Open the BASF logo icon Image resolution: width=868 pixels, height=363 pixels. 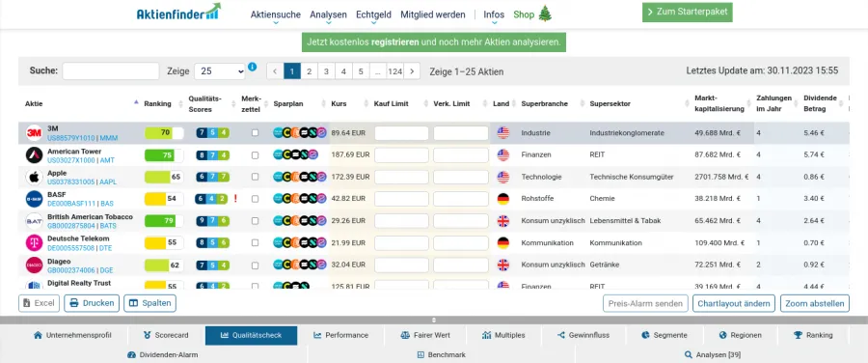click(x=35, y=199)
